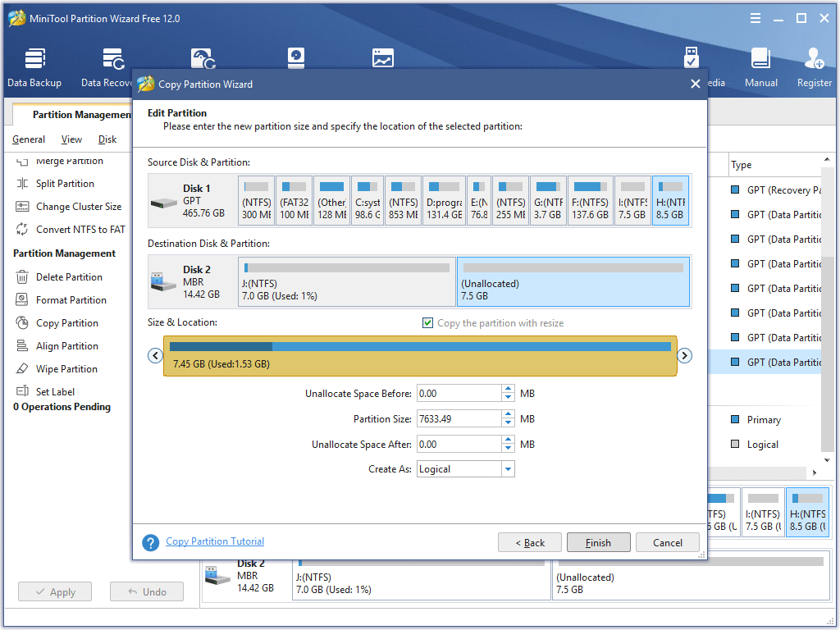Viewport: 840px width, 630px height.
Task: Click the yellow partition size slider bar
Action: pyautogui.click(x=420, y=356)
